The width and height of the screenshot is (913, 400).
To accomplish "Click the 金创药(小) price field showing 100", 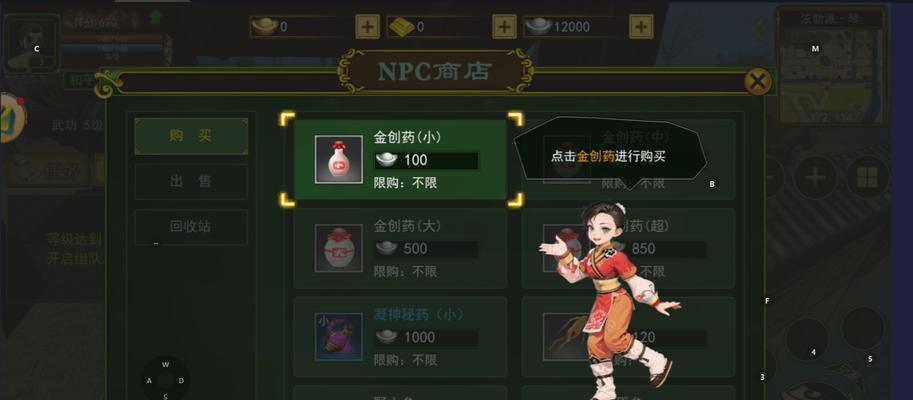I will coord(426,160).
